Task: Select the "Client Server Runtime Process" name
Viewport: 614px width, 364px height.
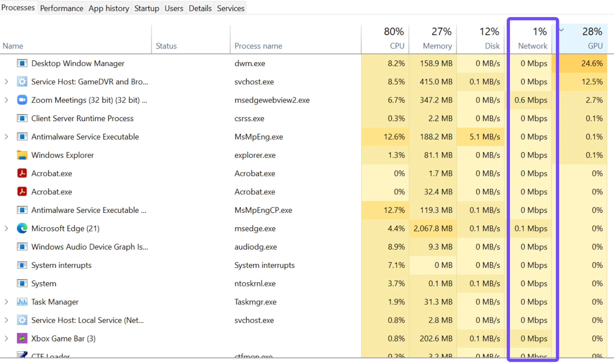Action: point(82,118)
